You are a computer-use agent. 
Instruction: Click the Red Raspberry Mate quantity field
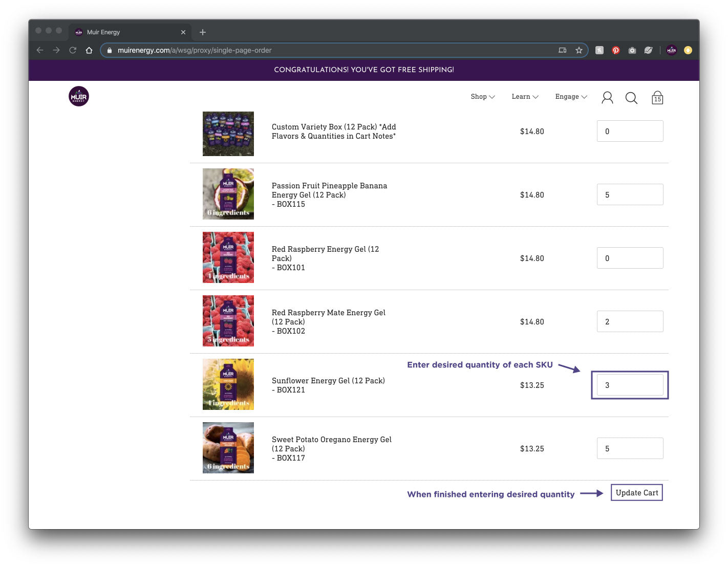click(630, 322)
